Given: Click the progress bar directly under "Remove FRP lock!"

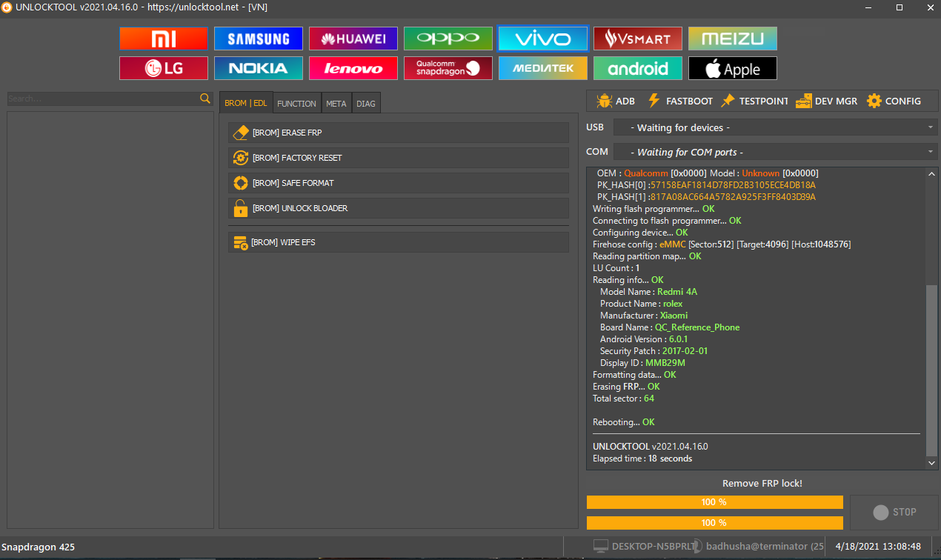Looking at the screenshot, I should pyautogui.click(x=715, y=502).
